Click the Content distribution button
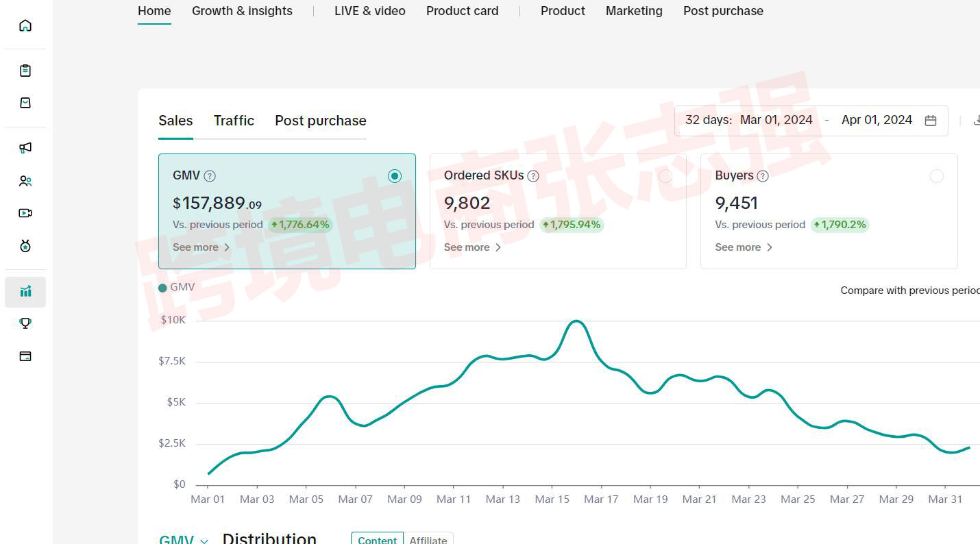This screenshot has height=544, width=980. coord(378,539)
